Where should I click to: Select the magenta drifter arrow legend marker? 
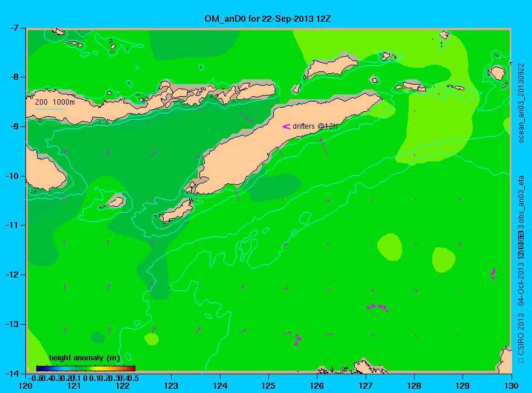pos(287,126)
